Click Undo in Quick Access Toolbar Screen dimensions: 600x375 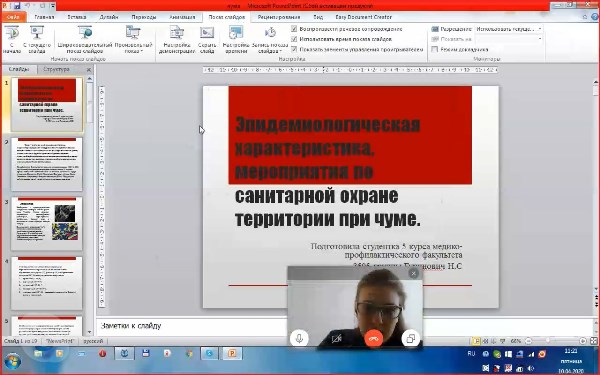(x=28, y=6)
